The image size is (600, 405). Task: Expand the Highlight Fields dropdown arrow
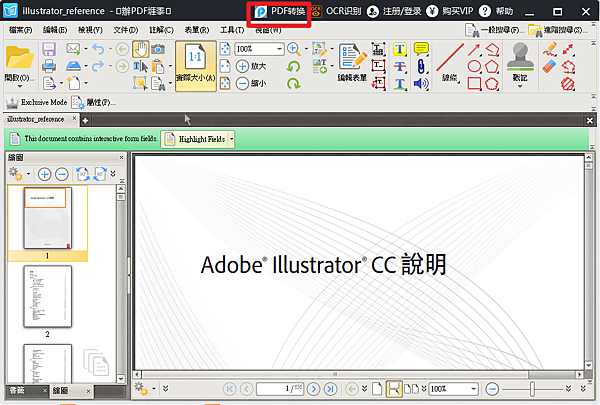pyautogui.click(x=232, y=139)
